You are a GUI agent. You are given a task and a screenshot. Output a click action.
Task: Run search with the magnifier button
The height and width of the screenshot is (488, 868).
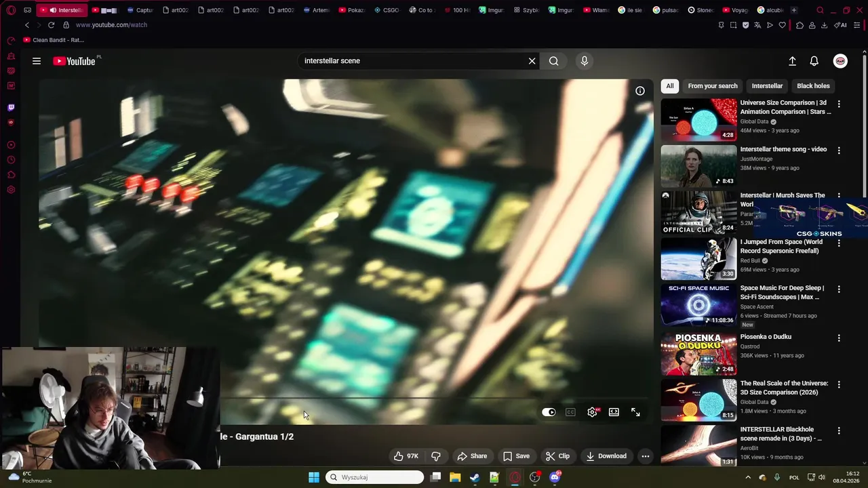554,61
